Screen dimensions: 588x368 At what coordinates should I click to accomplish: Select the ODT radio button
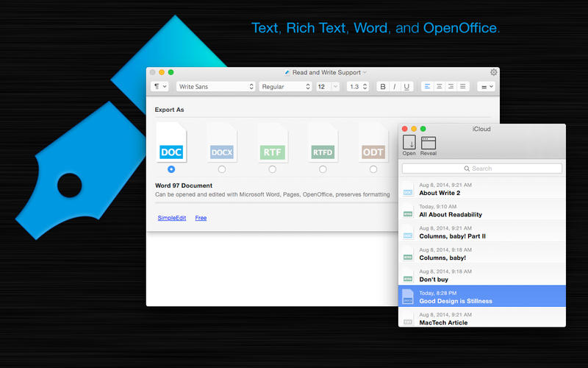[x=373, y=169]
